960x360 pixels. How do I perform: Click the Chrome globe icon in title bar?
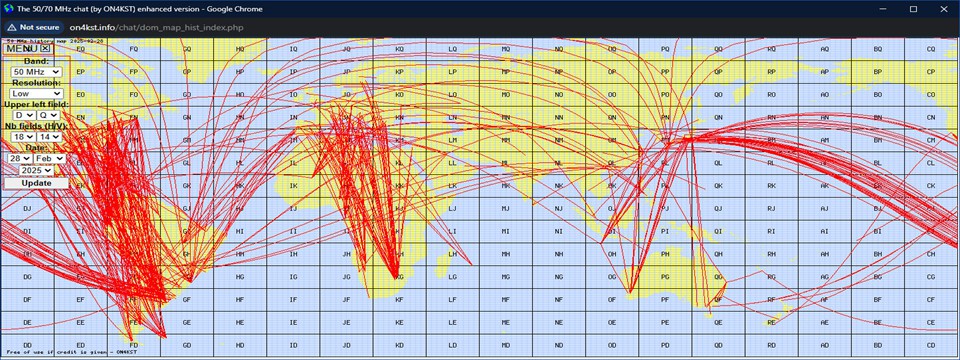coord(8,9)
